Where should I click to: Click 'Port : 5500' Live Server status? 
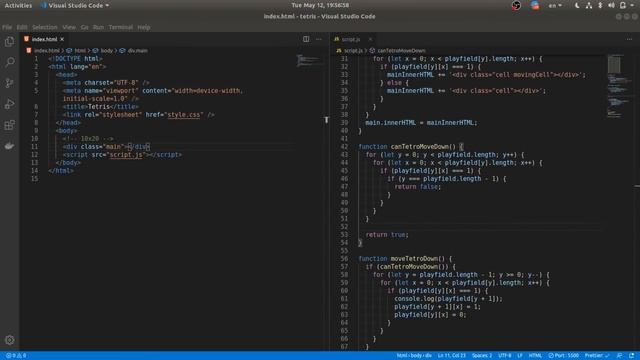pyautogui.click(x=564, y=356)
